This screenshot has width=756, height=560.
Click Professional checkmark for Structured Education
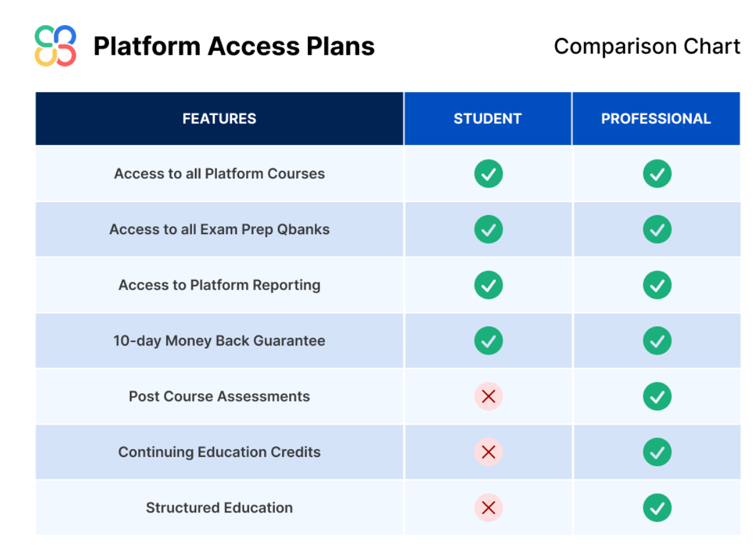tap(657, 508)
